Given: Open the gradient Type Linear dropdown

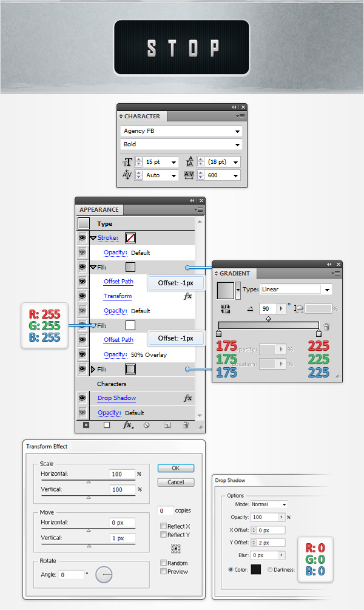Looking at the screenshot, I should click(x=328, y=290).
